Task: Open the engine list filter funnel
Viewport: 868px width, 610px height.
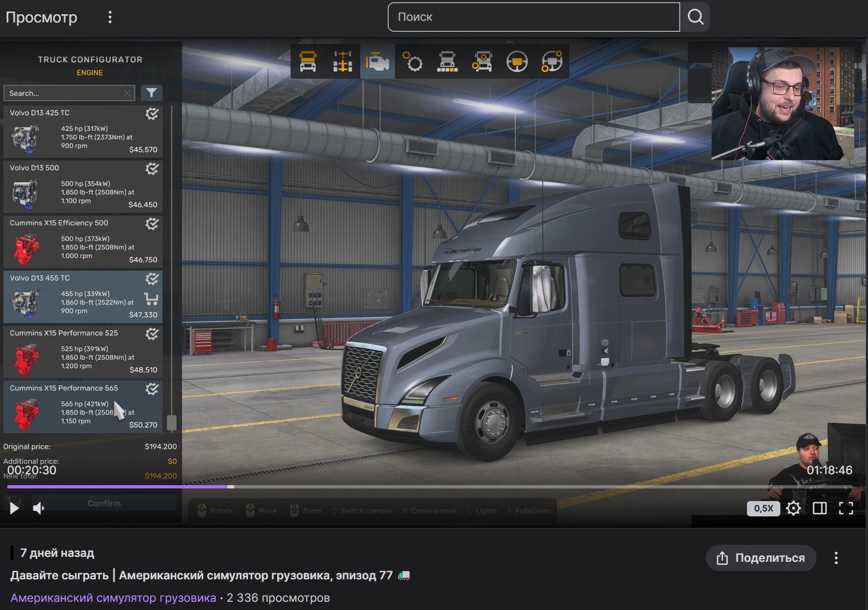Action: pyautogui.click(x=152, y=93)
